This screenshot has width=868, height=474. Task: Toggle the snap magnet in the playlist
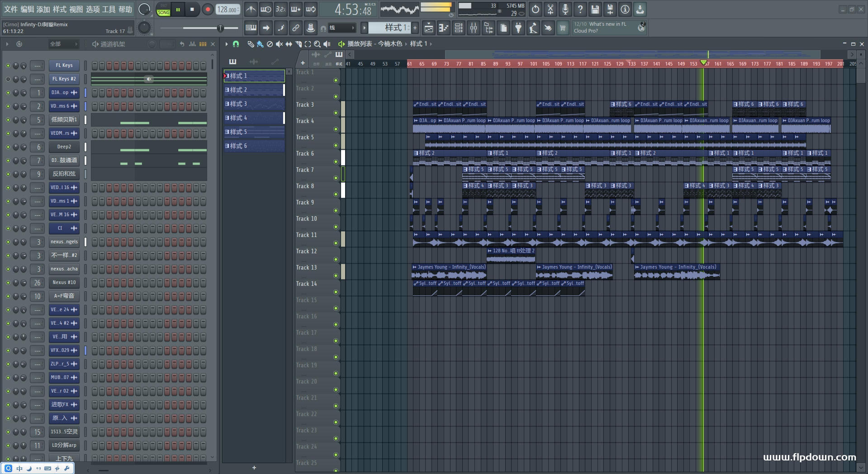pos(236,44)
